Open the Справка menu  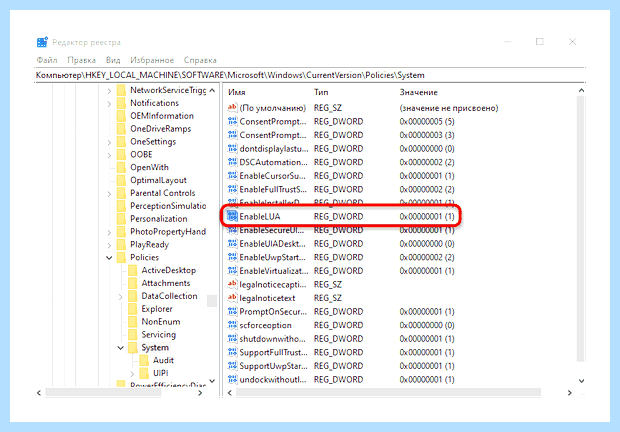[x=200, y=60]
